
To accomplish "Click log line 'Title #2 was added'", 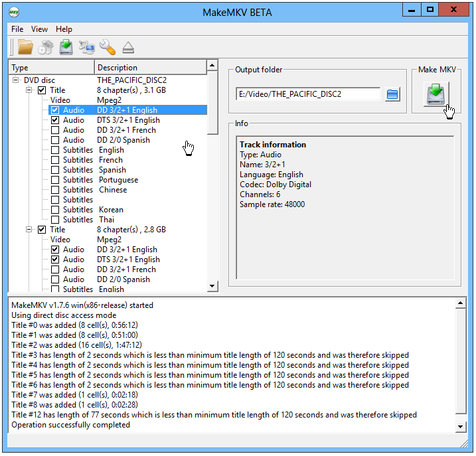I will (x=76, y=345).
